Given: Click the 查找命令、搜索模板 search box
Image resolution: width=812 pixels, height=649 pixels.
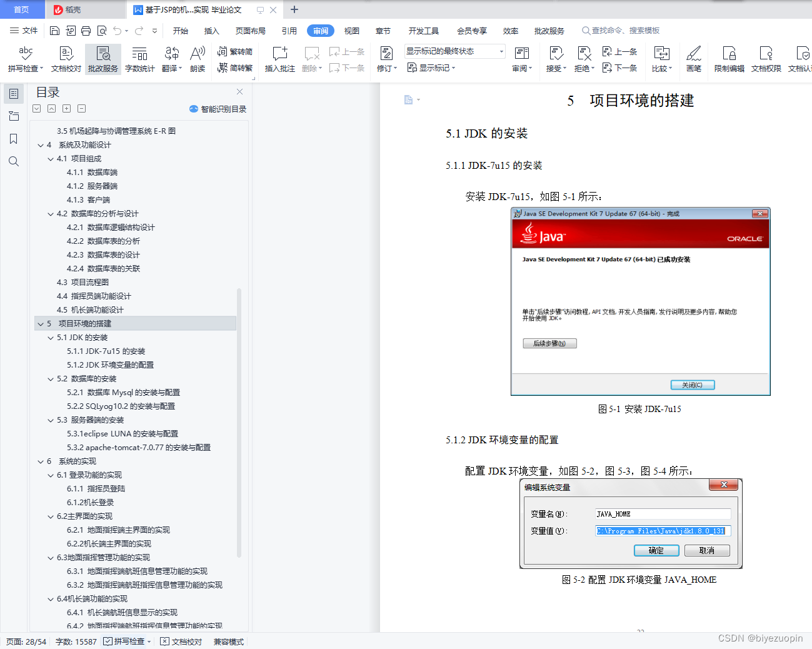Looking at the screenshot, I should (x=621, y=31).
